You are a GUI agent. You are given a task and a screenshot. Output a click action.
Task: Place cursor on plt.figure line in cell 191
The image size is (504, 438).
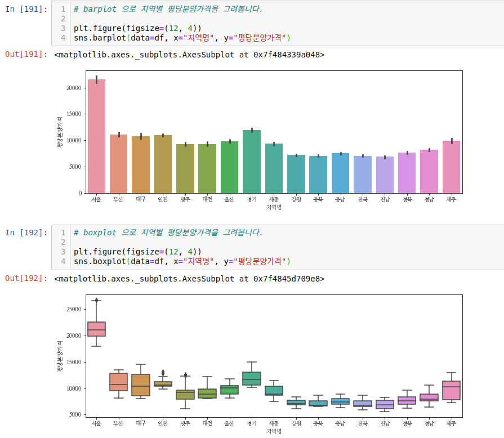tap(137, 28)
